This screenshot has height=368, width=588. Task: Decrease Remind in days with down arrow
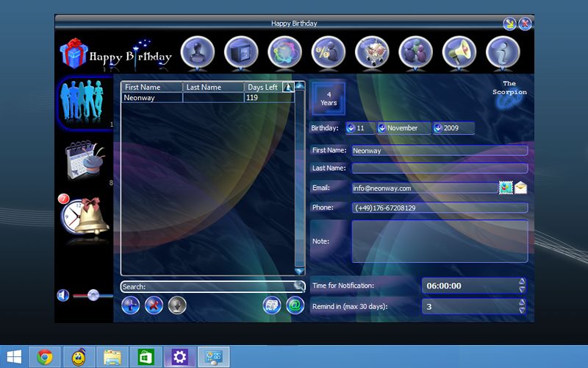[x=522, y=311]
